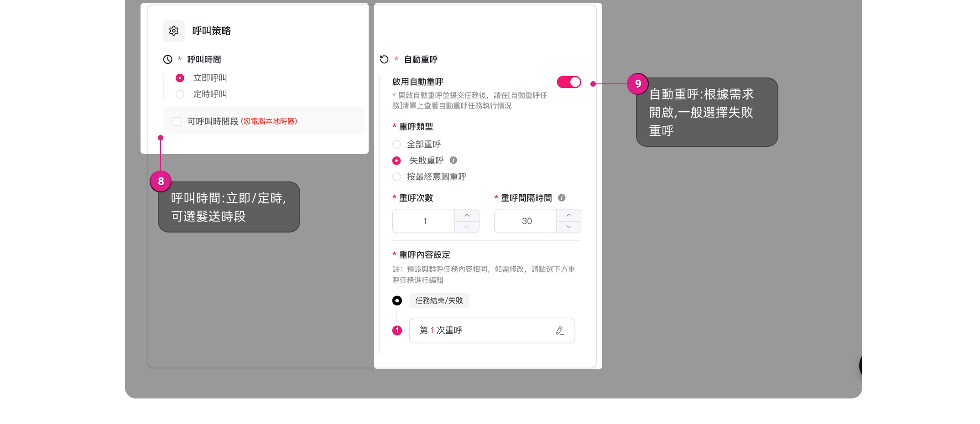Viewport: 980px width, 424px height.
Task: Click the refresh icon beside 自動重呼
Action: (x=384, y=59)
